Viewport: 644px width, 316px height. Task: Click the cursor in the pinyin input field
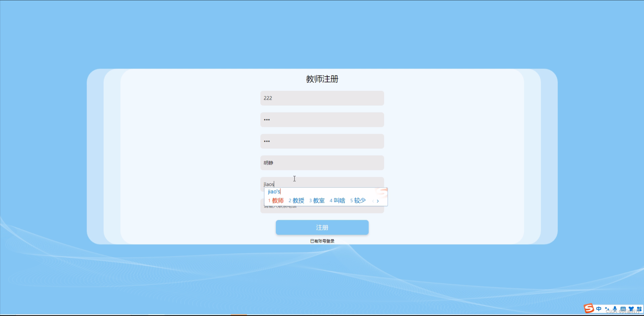(294, 179)
